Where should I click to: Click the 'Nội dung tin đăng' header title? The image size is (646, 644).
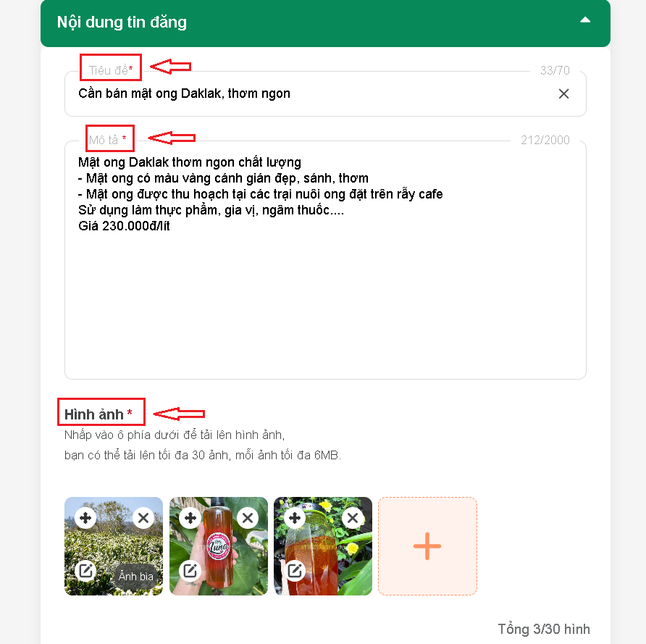[x=122, y=22]
